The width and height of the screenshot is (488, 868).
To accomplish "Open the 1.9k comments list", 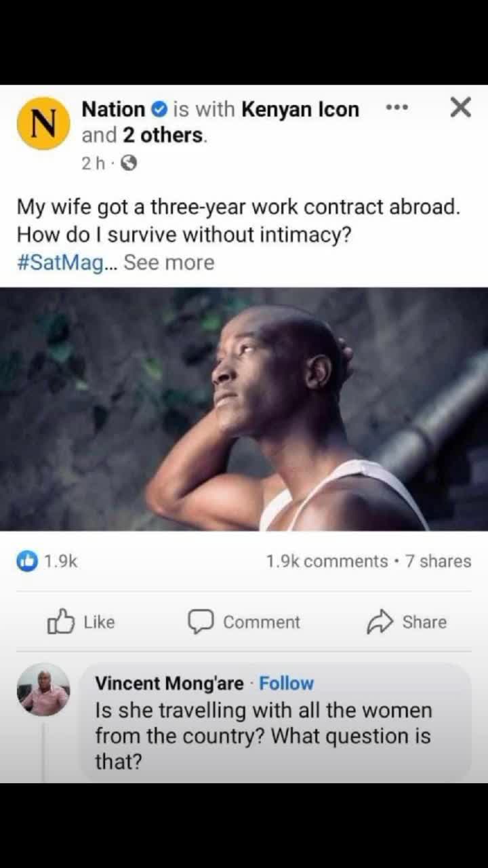I will (327, 561).
